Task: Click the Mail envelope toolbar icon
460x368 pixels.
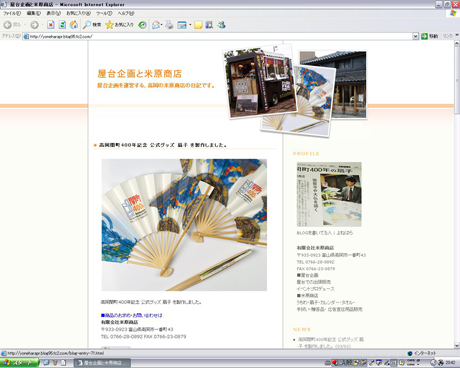Action: pyautogui.click(x=156, y=25)
